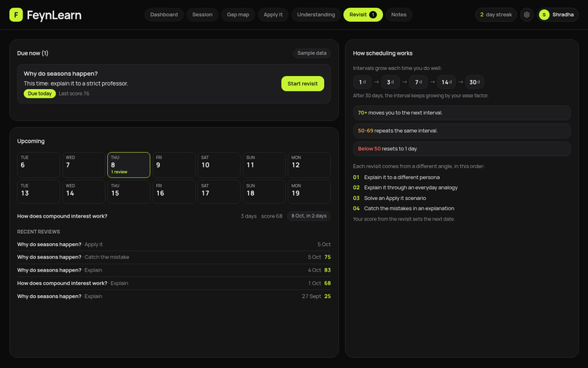Open the Dashboard tab
The image size is (588, 368).
coord(164,15)
